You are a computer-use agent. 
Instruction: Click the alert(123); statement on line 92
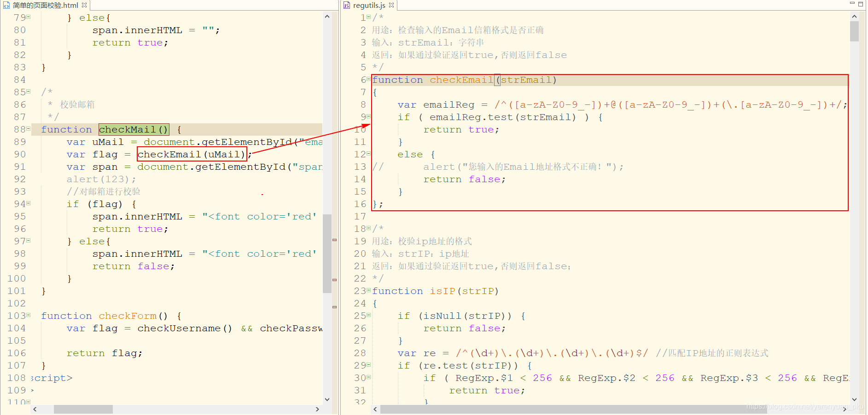101,179
